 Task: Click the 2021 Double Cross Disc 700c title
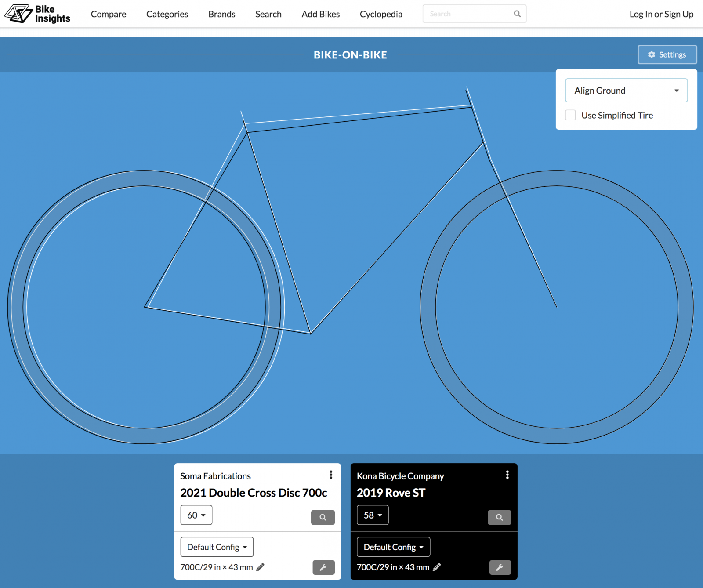pos(254,493)
